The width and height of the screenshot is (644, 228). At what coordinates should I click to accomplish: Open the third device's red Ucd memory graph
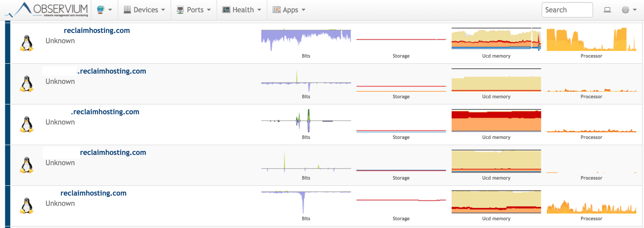tap(496, 121)
